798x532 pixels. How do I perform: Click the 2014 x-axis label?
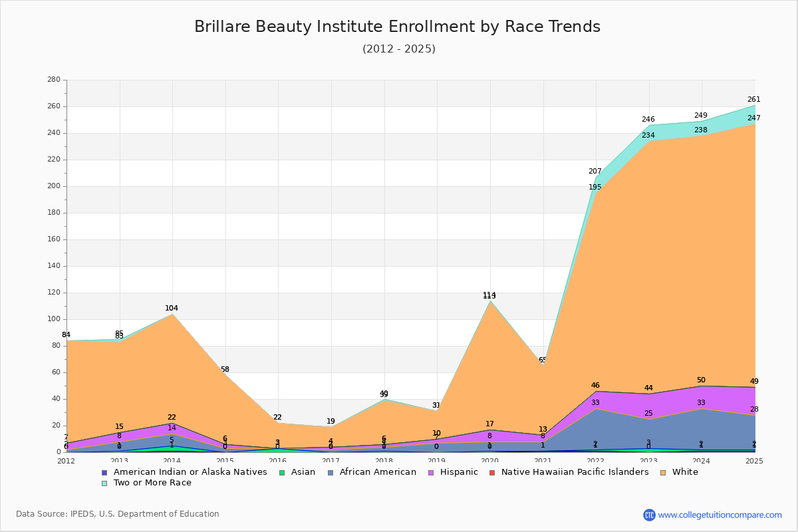[172, 461]
